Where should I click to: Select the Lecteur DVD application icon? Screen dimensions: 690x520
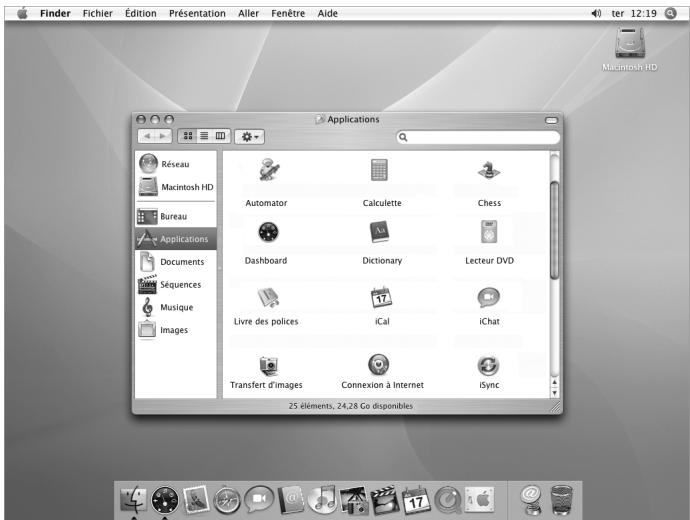click(x=489, y=232)
